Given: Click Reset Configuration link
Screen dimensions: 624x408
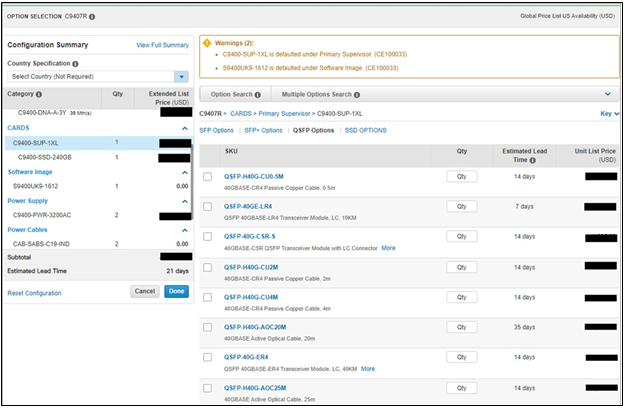Looking at the screenshot, I should [x=34, y=293].
